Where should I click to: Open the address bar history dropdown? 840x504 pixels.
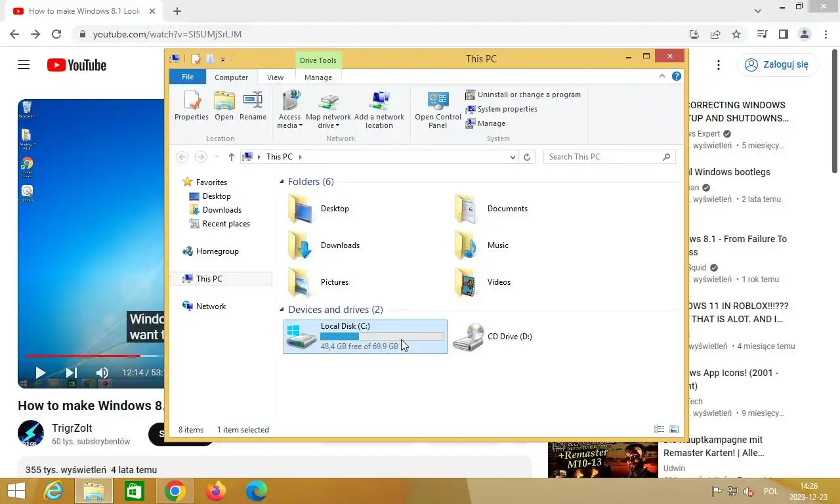coord(513,157)
